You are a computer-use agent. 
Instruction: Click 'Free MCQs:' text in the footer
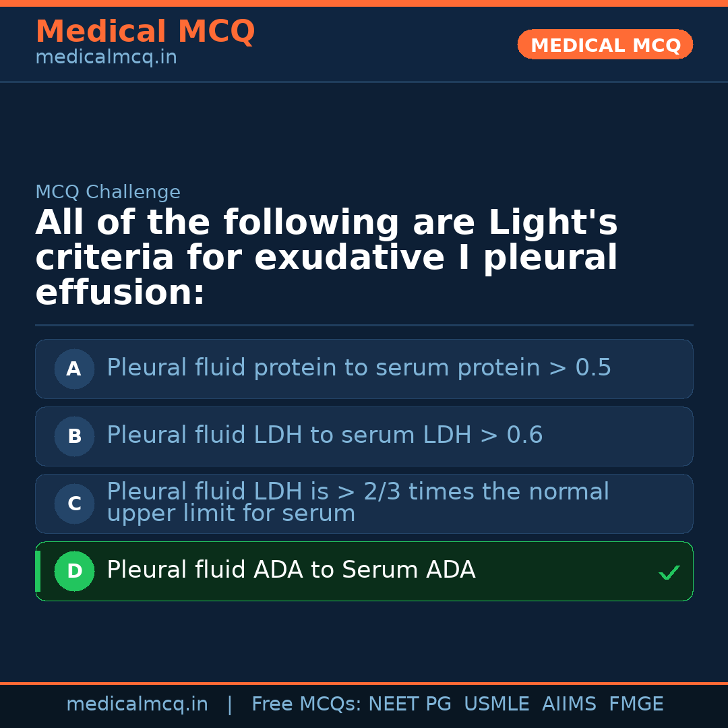tap(307, 704)
